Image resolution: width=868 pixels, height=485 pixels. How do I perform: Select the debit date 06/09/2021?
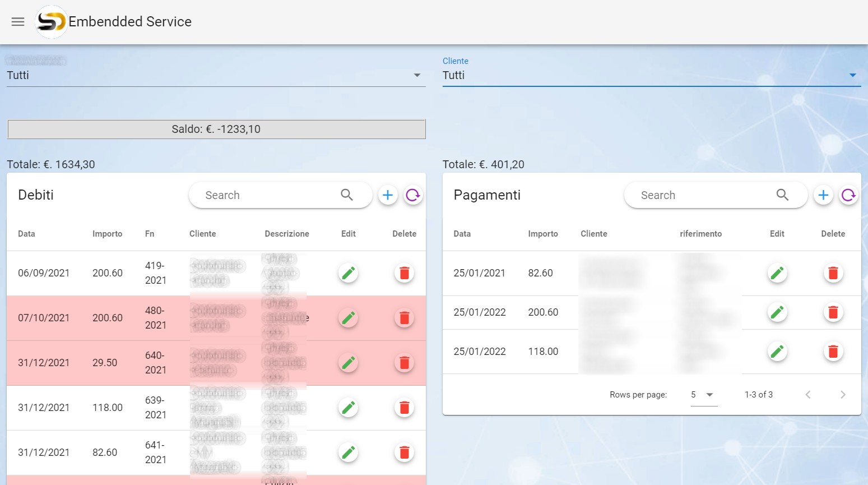[44, 273]
